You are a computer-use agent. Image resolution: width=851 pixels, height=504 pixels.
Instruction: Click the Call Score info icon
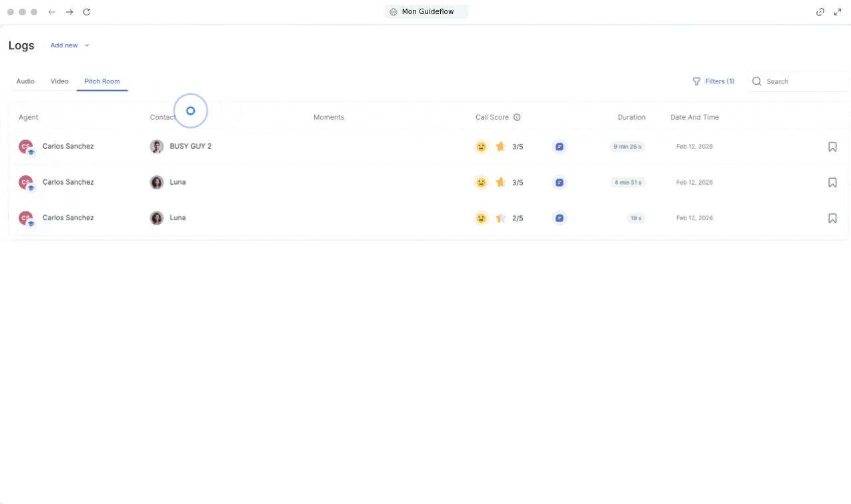[x=517, y=117]
